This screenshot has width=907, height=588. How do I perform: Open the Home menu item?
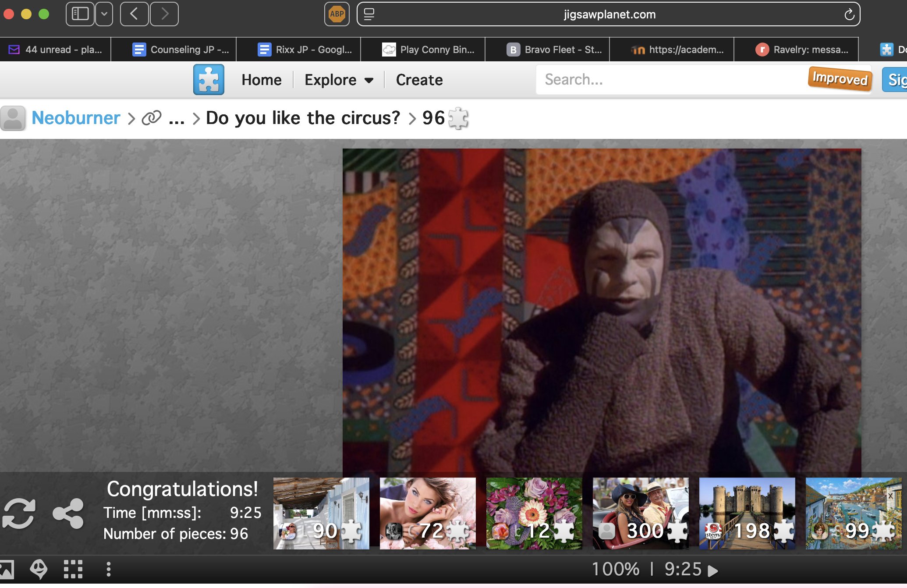tap(262, 80)
